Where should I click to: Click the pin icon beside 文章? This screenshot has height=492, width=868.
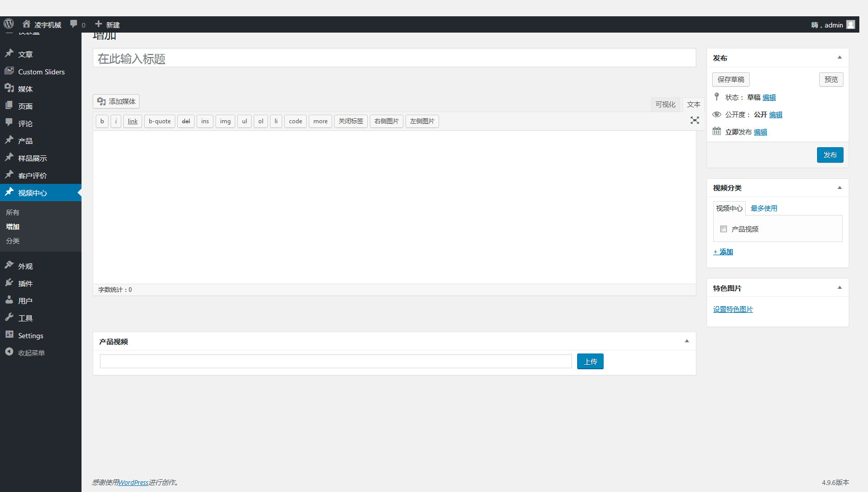(x=9, y=53)
